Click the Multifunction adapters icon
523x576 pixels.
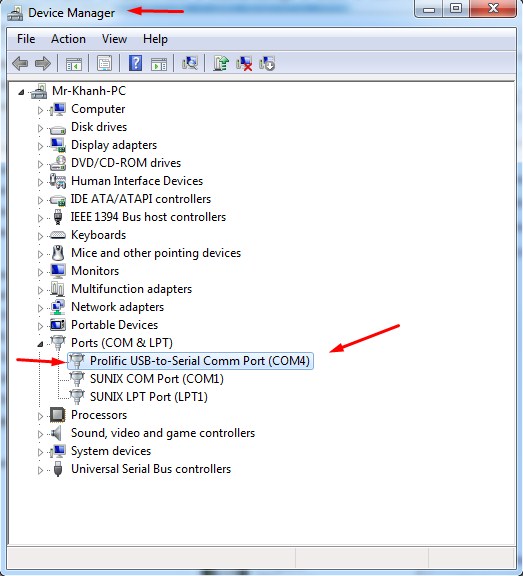tap(58, 289)
